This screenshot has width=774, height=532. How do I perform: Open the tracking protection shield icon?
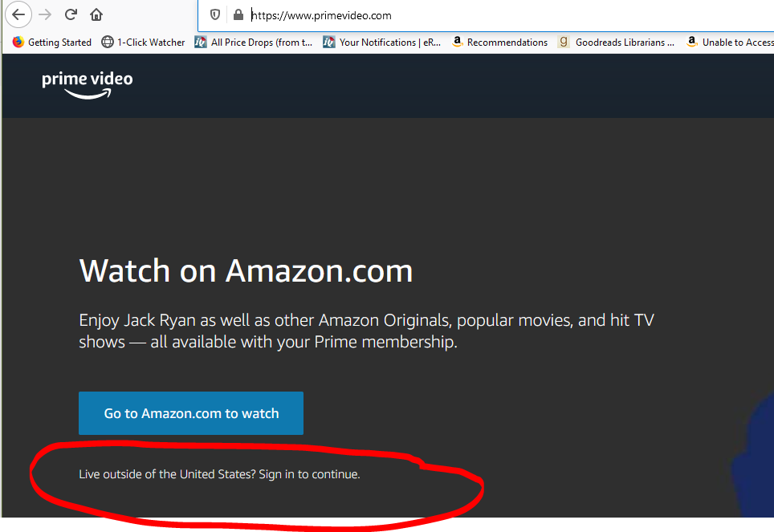coord(215,15)
